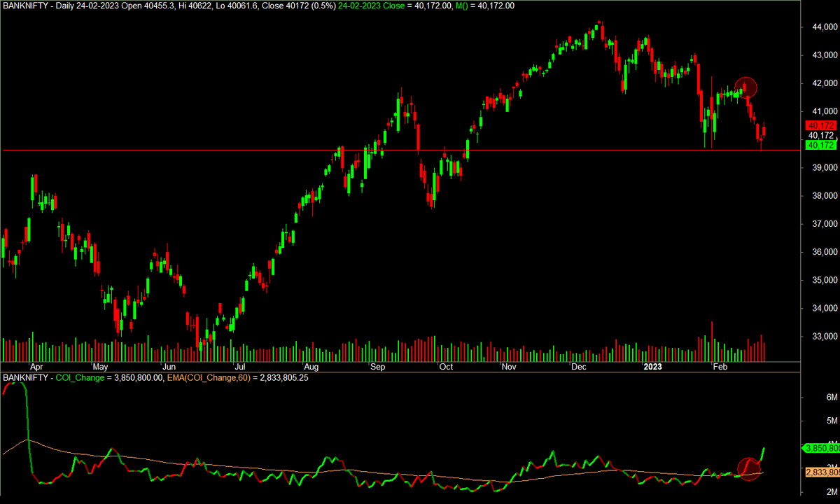Click the red 40,172 price marker
The height and width of the screenshot is (504, 840).
coord(821,125)
